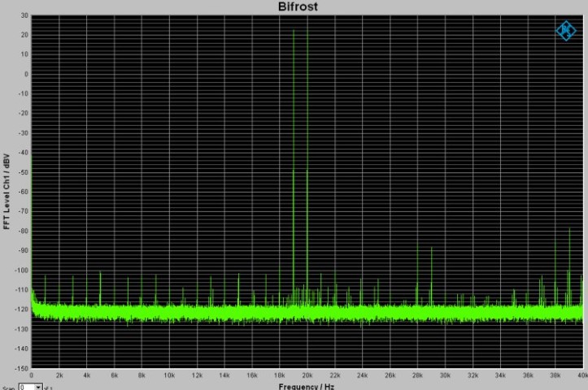Click the 15 kHz spur peak
Viewport: 588px width, 390px height.
[238, 275]
